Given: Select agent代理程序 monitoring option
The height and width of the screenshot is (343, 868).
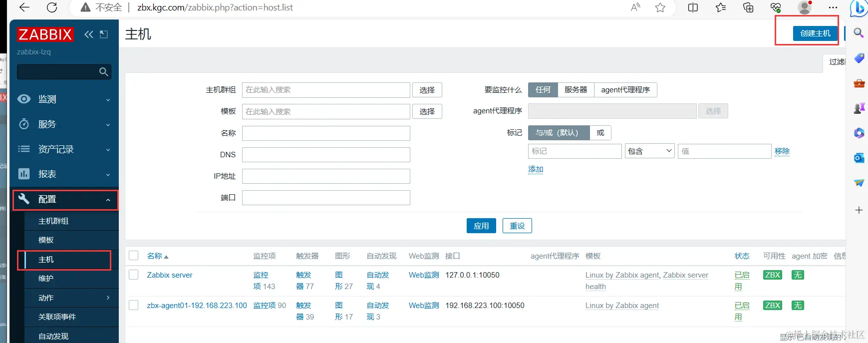Looking at the screenshot, I should point(625,90).
